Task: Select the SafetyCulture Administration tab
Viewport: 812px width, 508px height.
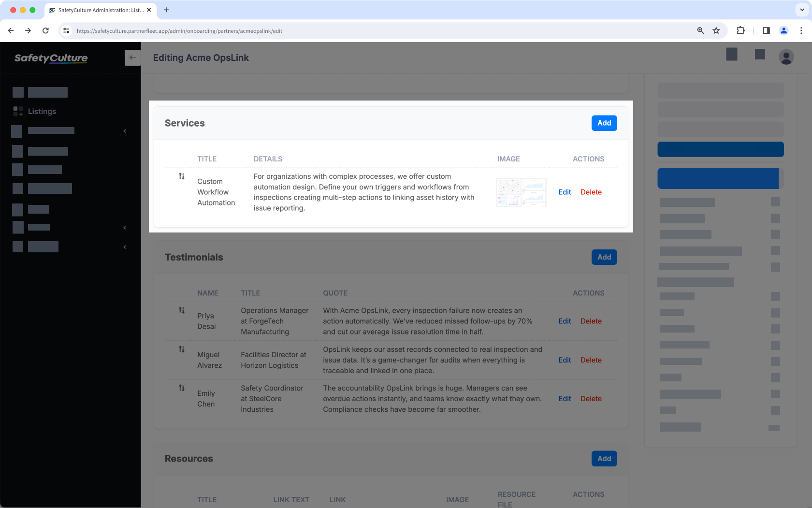Action: 100,10
